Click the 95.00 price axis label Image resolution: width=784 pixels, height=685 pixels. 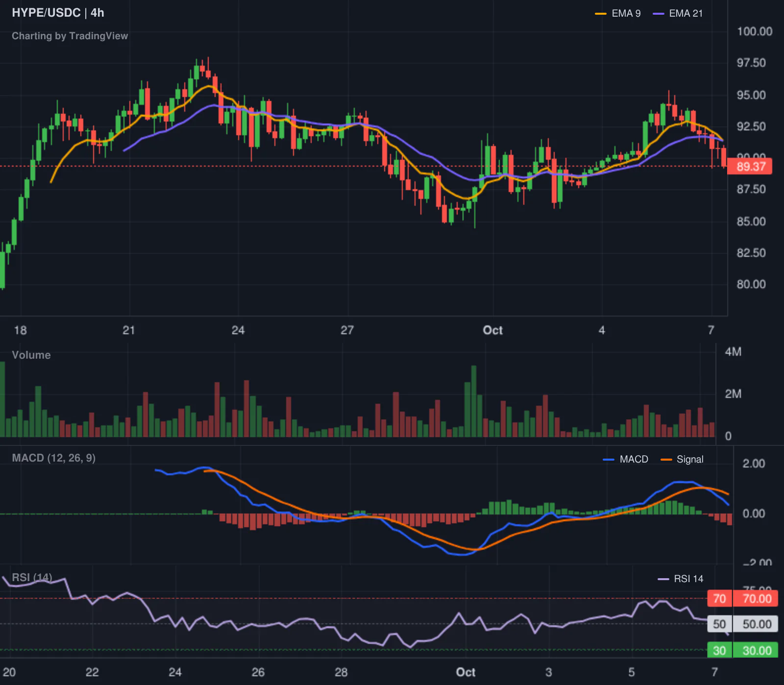(751, 95)
